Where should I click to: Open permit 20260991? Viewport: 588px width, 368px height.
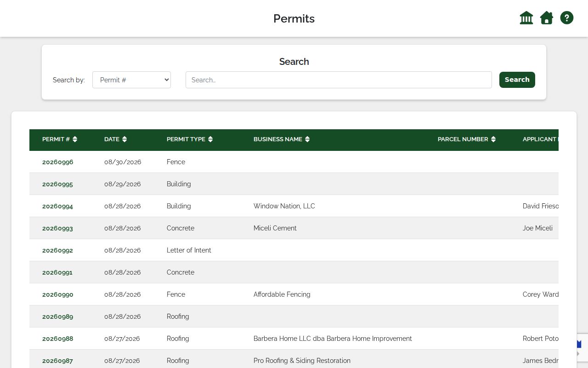tap(57, 272)
